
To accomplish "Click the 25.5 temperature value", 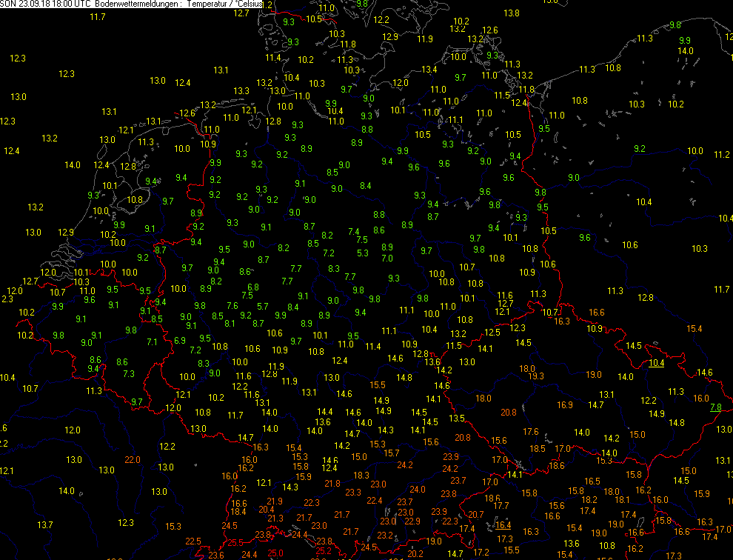I will point(235,543).
